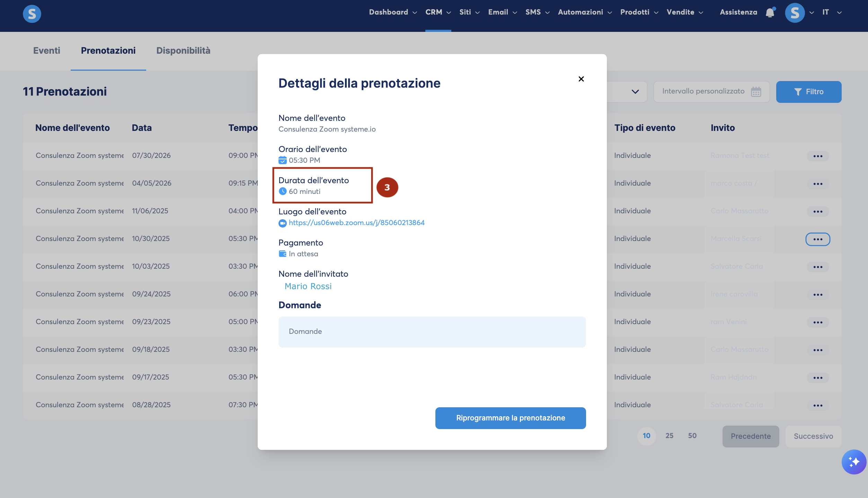Click the '05:30 PM' event time in dialog
This screenshot has width=868, height=498.
(x=304, y=160)
